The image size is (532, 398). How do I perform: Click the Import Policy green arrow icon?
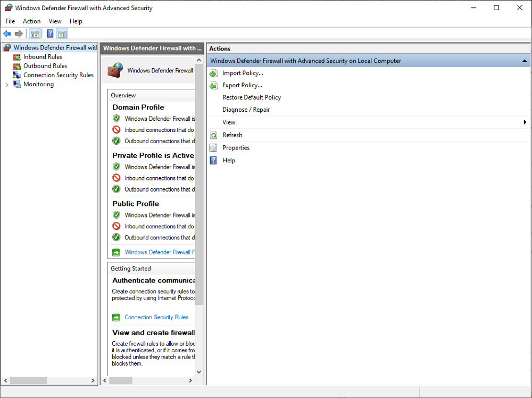pos(213,73)
